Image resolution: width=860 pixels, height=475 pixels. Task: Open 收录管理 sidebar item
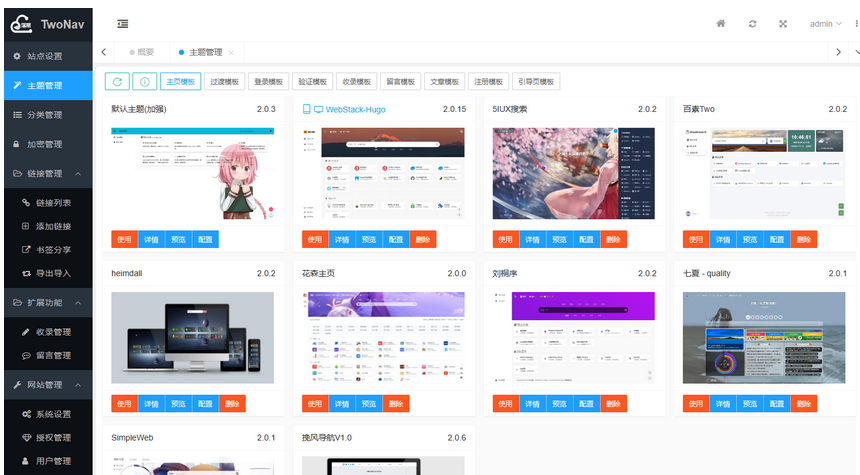pyautogui.click(x=48, y=332)
